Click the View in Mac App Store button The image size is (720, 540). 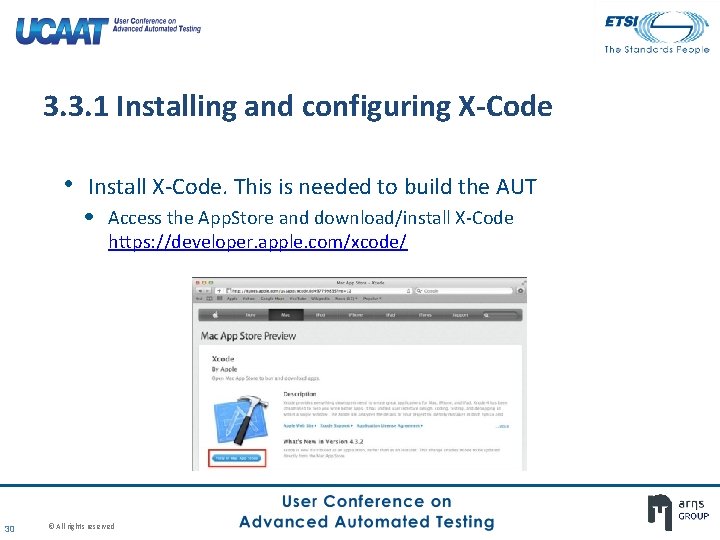(237, 458)
